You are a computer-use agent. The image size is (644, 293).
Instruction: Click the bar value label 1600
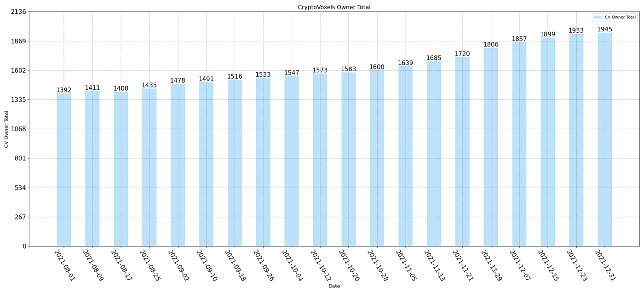377,67
